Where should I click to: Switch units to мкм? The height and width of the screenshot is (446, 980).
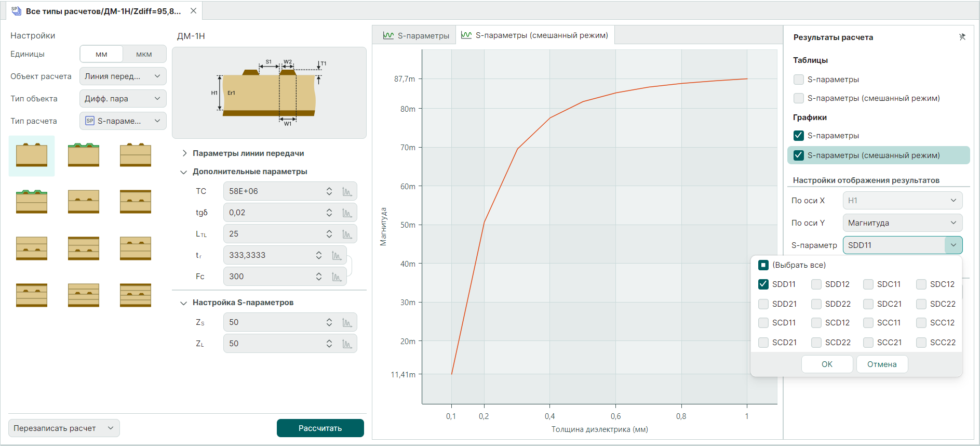[x=144, y=54]
